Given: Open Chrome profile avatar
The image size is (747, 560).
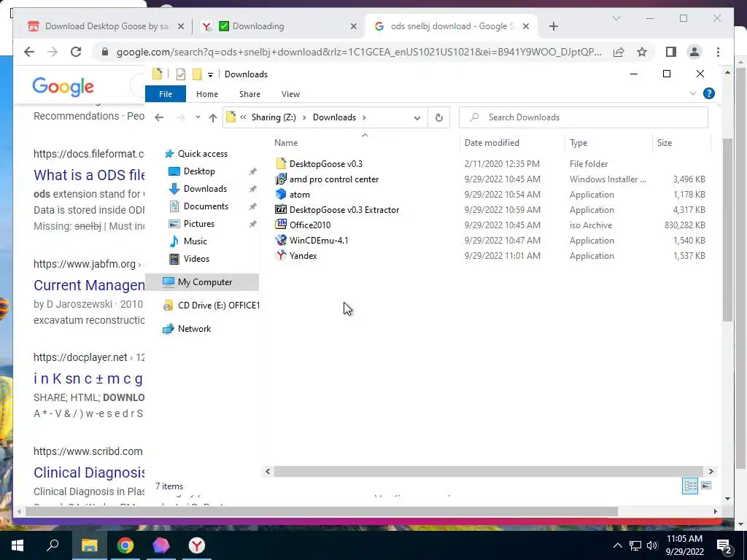Looking at the screenshot, I should [x=694, y=52].
